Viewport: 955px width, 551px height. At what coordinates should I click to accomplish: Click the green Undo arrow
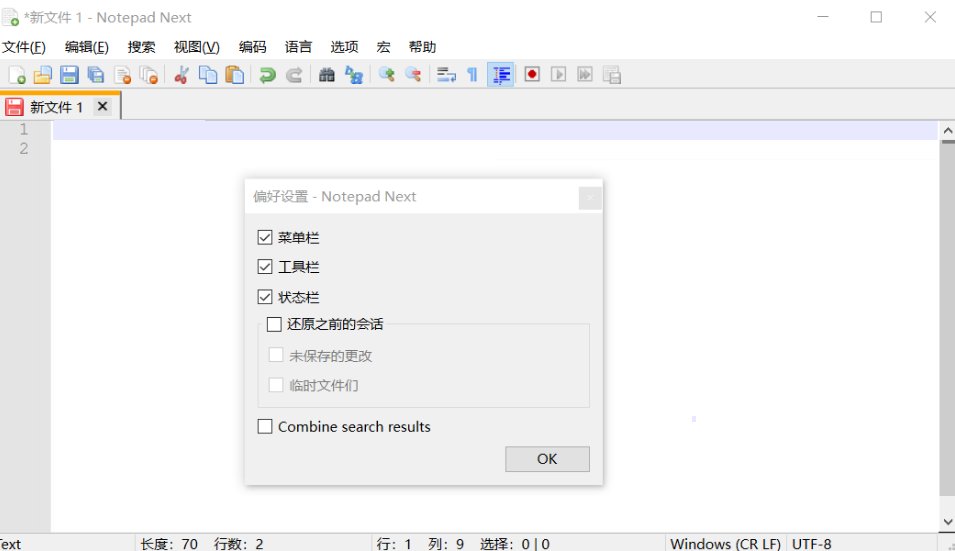267,75
